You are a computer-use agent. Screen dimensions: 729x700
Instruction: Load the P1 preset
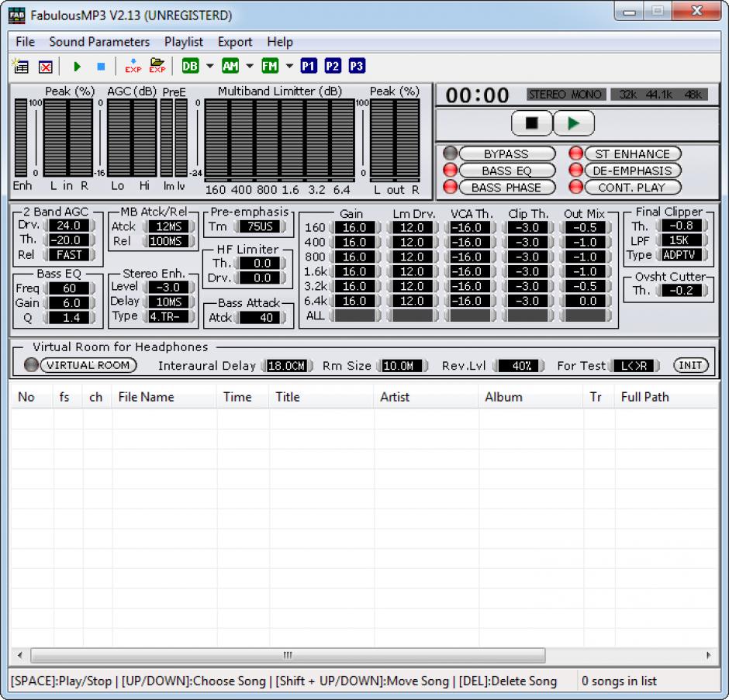point(308,67)
